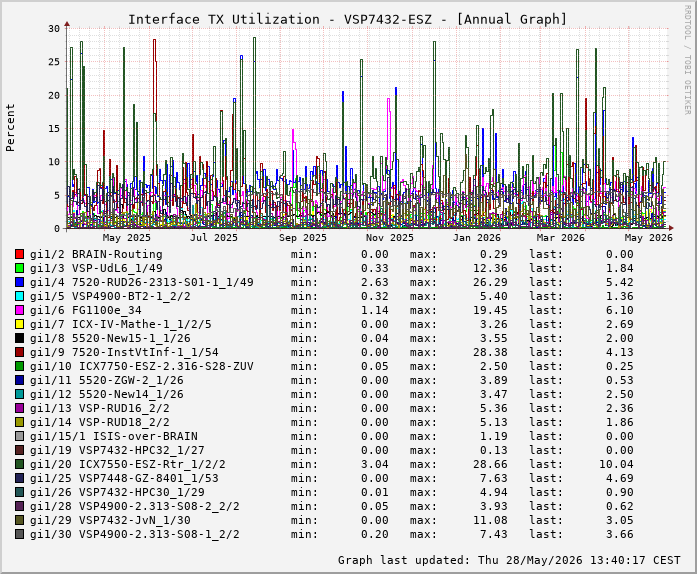Click the max value 11.08 for gi1/29

(x=490, y=520)
